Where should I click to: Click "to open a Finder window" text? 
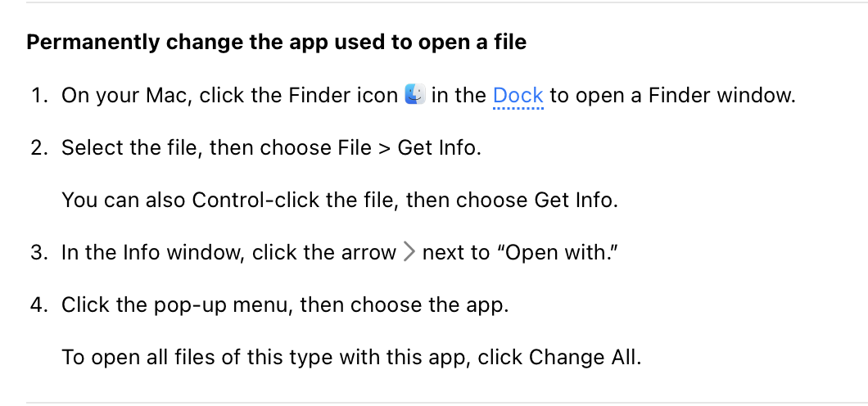pyautogui.click(x=671, y=96)
